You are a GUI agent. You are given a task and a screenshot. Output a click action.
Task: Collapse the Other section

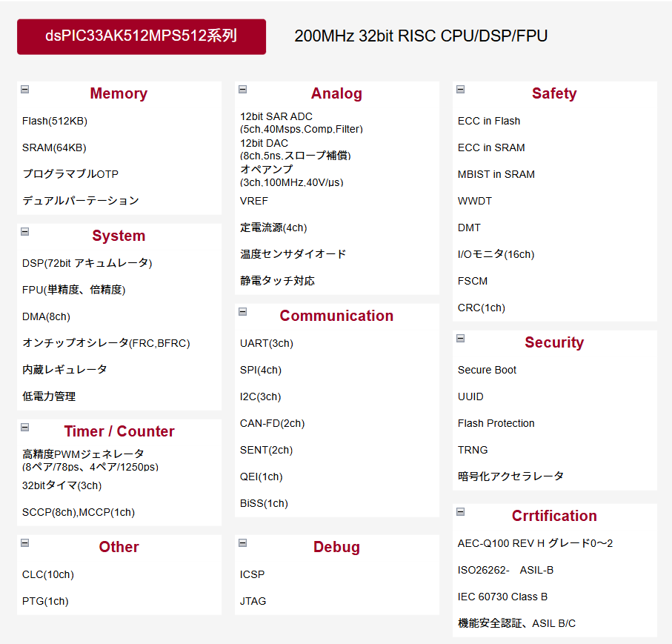24,543
